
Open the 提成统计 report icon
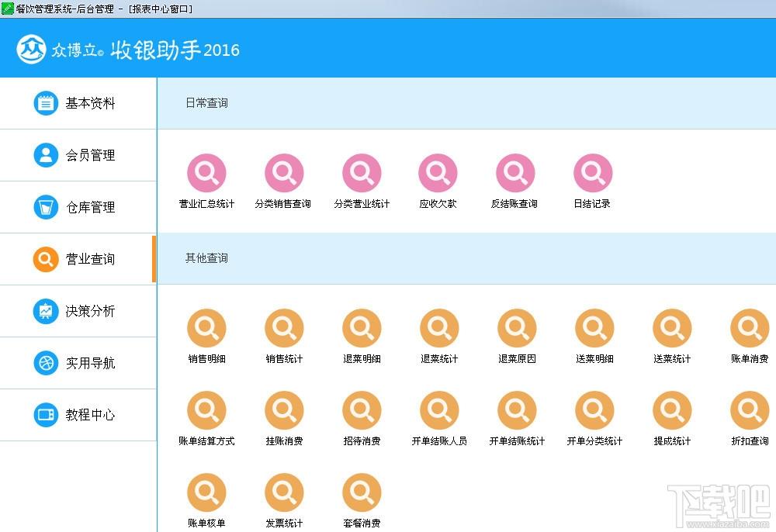pyautogui.click(x=672, y=410)
